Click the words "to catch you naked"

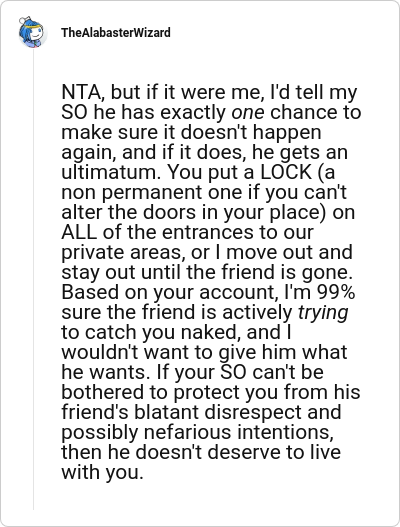coord(153,332)
